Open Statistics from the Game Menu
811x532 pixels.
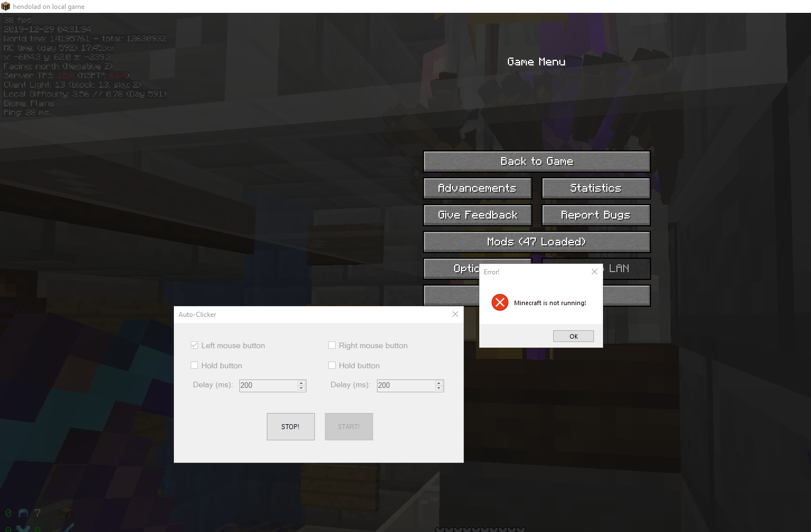pos(596,188)
